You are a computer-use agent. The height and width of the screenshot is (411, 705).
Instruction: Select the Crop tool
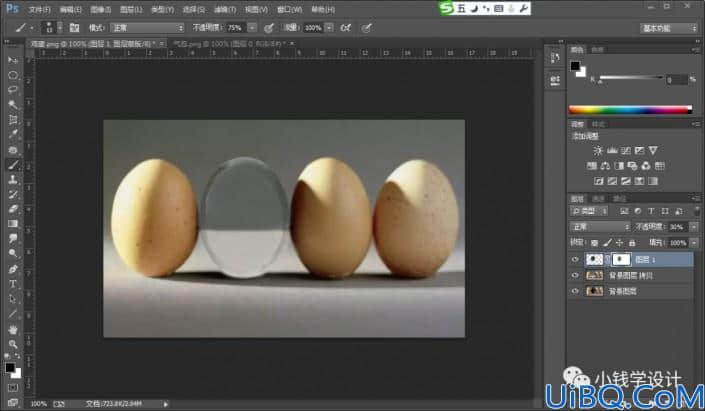(13, 119)
